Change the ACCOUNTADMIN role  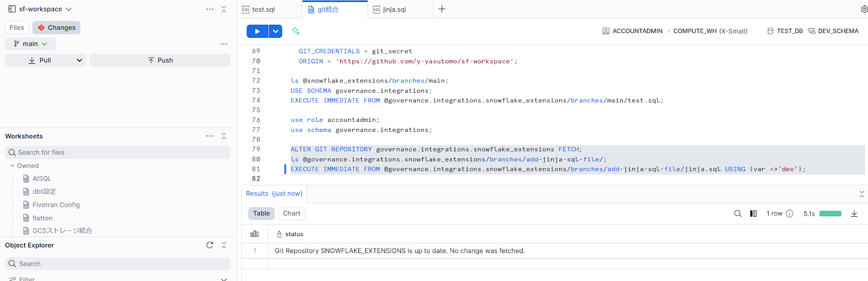[x=632, y=31]
